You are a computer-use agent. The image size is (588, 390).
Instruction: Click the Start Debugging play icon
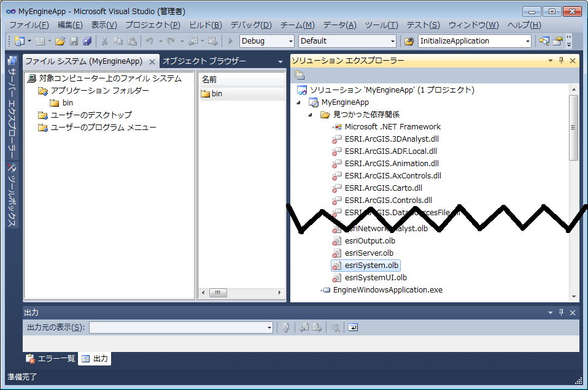[x=231, y=41]
